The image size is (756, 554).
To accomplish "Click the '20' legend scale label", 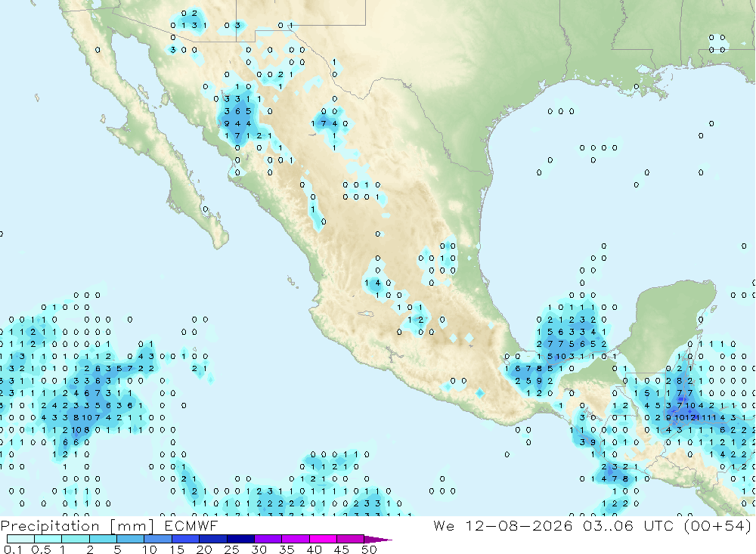I will point(204,549).
